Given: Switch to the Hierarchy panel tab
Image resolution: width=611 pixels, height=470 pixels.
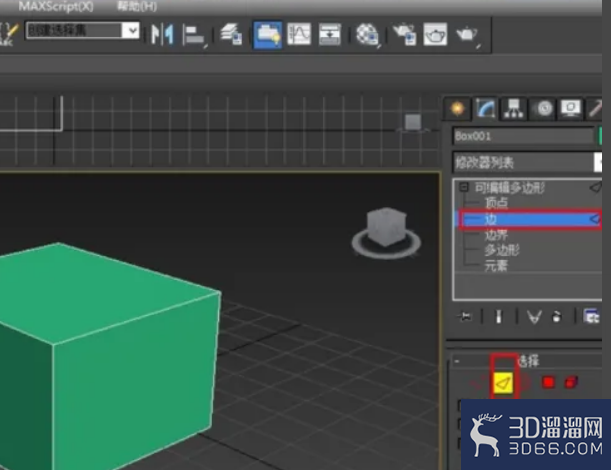Looking at the screenshot, I should point(514,108).
